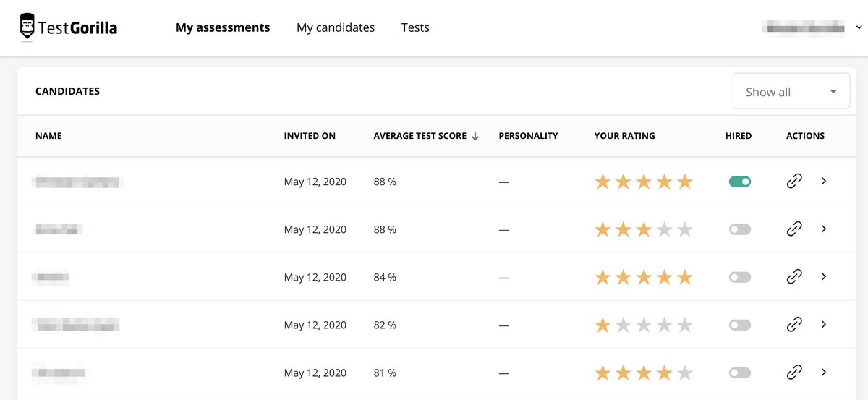Click the TestGorilla logo
The image size is (868, 400).
click(x=68, y=28)
